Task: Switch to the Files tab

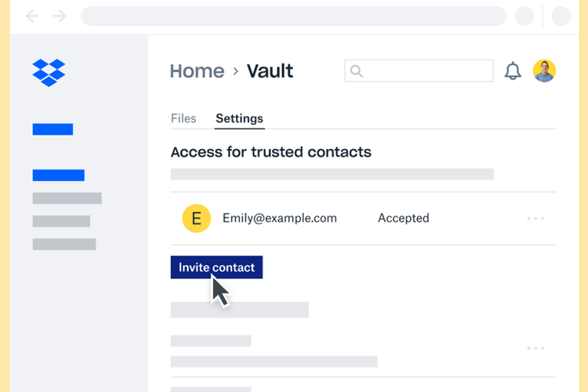Action: click(x=183, y=118)
